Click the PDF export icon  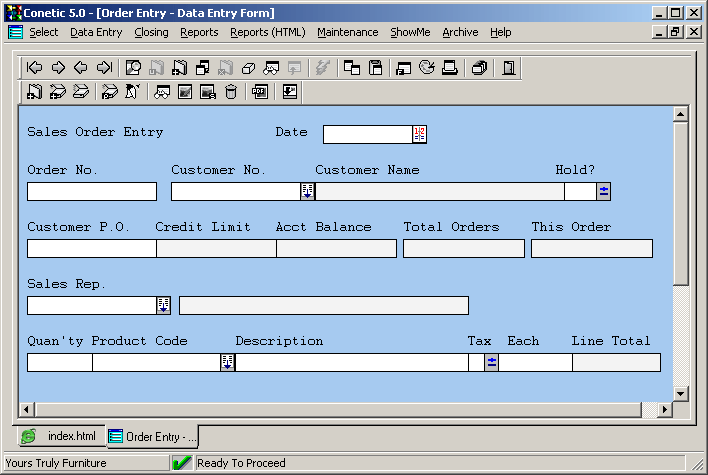259,92
